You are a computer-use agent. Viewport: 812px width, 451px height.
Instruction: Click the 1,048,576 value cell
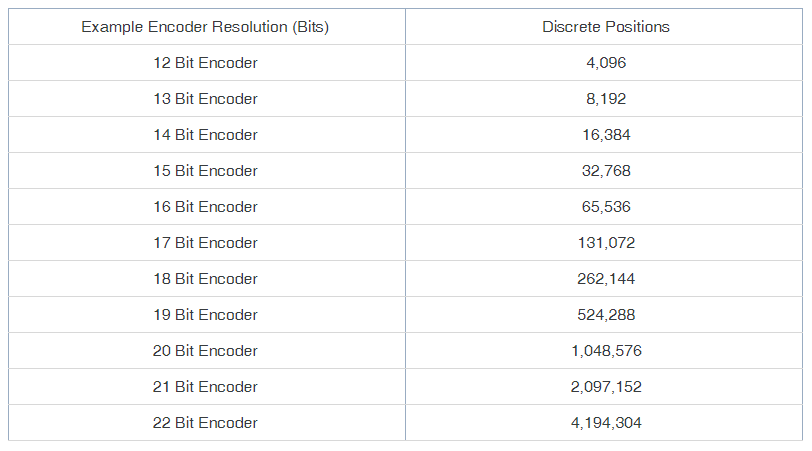click(606, 351)
